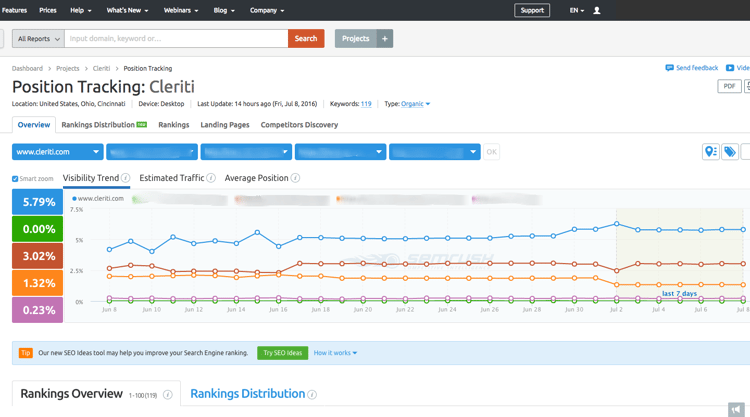Click the orange 1.32% visibility swatch
This screenshot has height=417, width=750.
37,283
